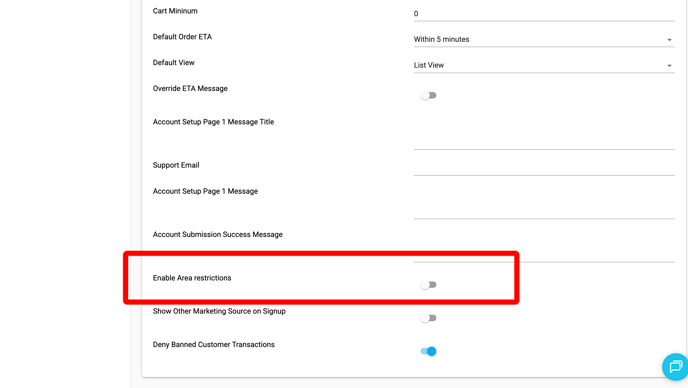The width and height of the screenshot is (688, 388).
Task: Toggle the Override ETA Message switch
Action: (x=428, y=95)
